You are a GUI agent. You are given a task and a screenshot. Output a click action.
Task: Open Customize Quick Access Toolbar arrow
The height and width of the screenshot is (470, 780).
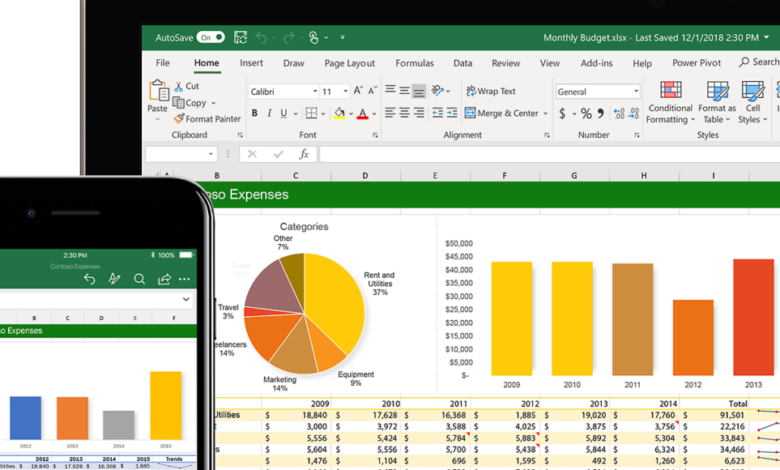(342, 37)
